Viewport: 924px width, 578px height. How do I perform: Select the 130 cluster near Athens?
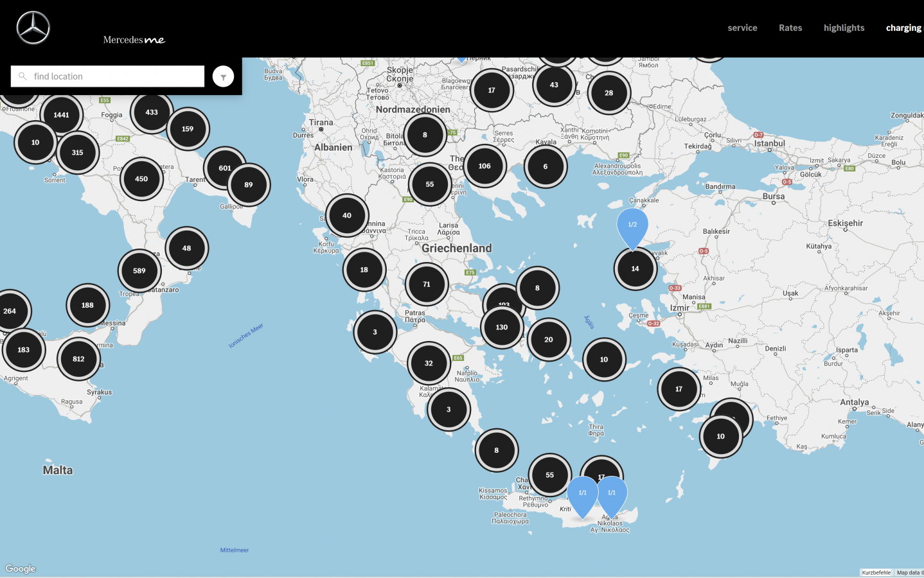click(502, 328)
